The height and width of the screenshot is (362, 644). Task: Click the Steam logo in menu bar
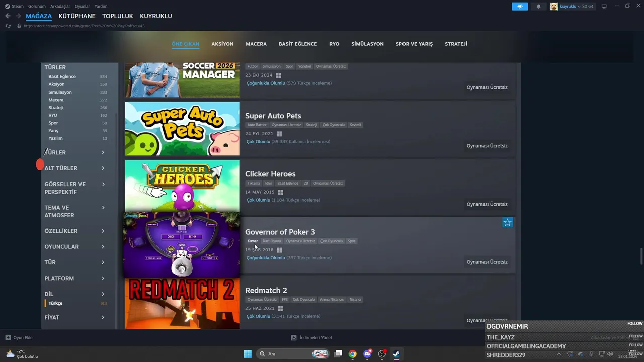pos(7,6)
